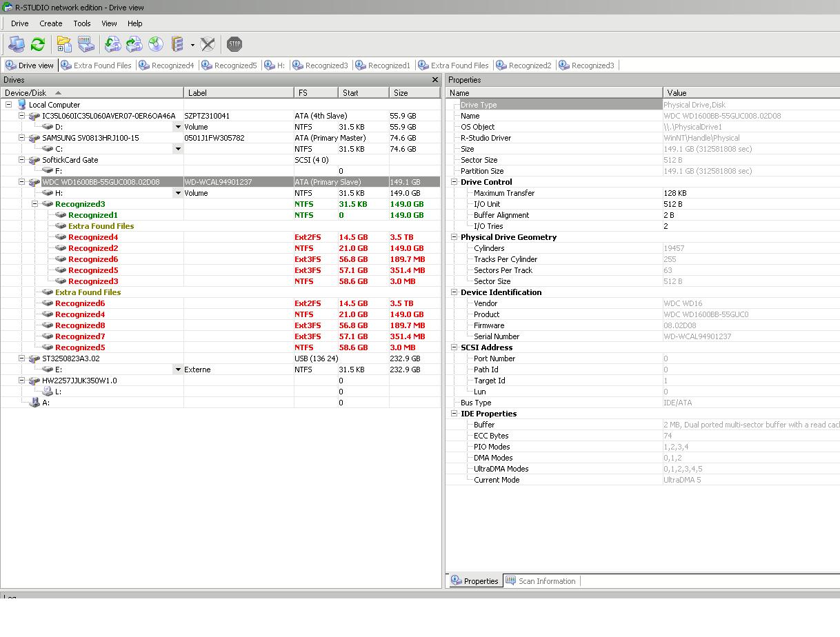840x637 pixels.
Task: Collapse the Physical Drive Geometry group
Action: pyautogui.click(x=454, y=237)
